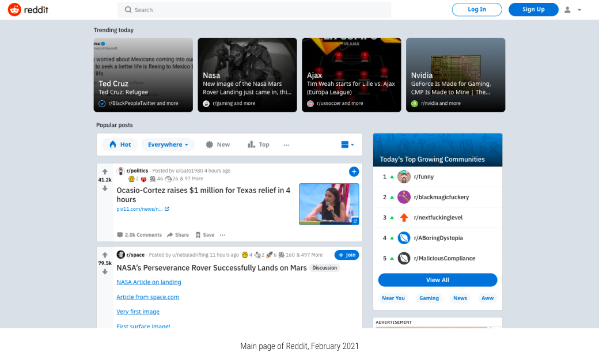Open u/nebuladrifting user profile

tap(190, 255)
